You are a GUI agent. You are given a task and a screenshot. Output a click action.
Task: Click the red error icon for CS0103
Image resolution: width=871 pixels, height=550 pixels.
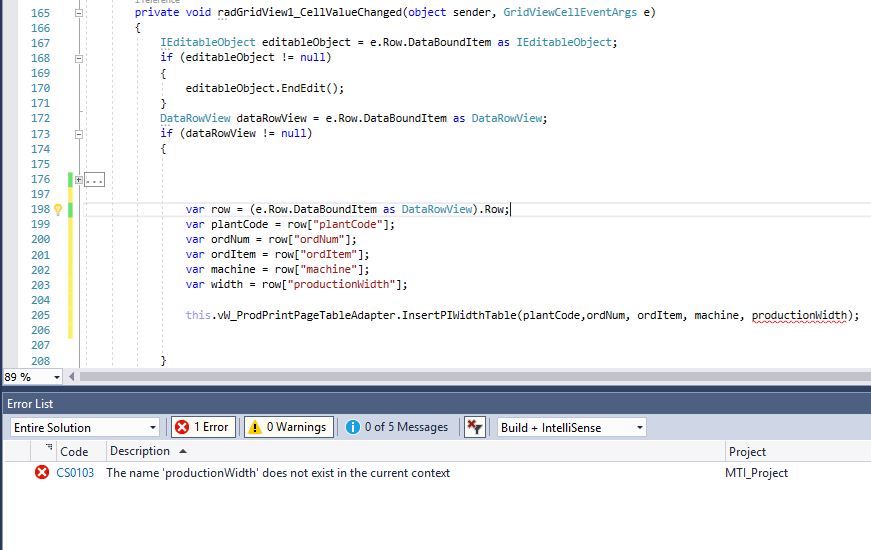(x=42, y=472)
